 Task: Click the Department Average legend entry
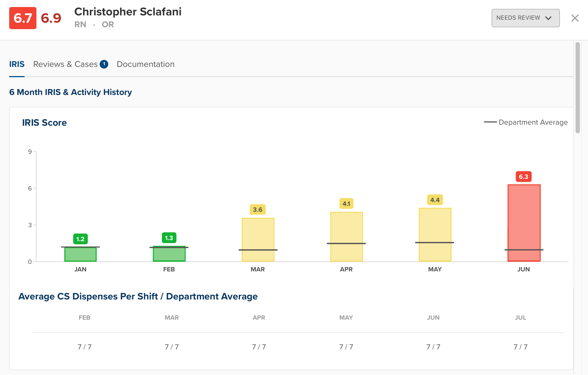[x=526, y=122]
